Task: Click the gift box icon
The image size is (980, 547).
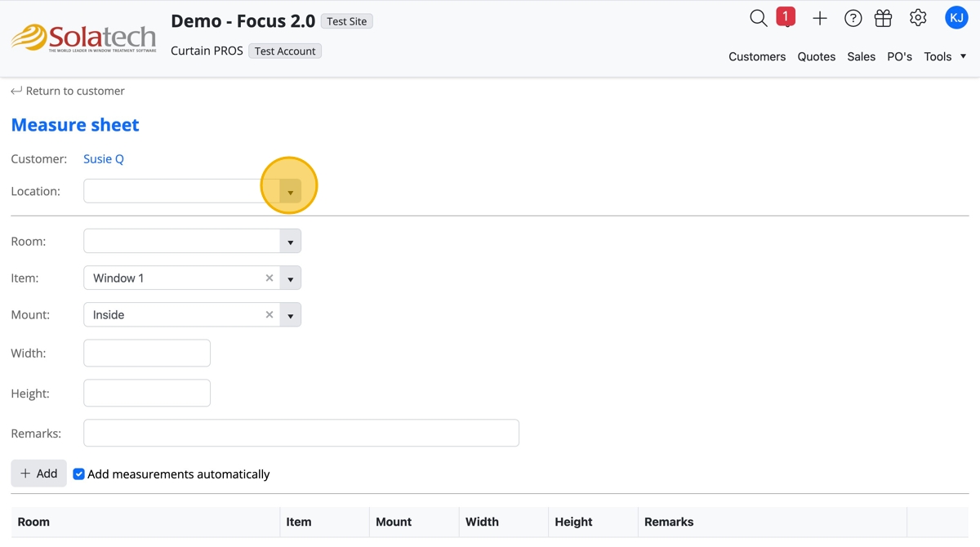Action: [x=883, y=18]
